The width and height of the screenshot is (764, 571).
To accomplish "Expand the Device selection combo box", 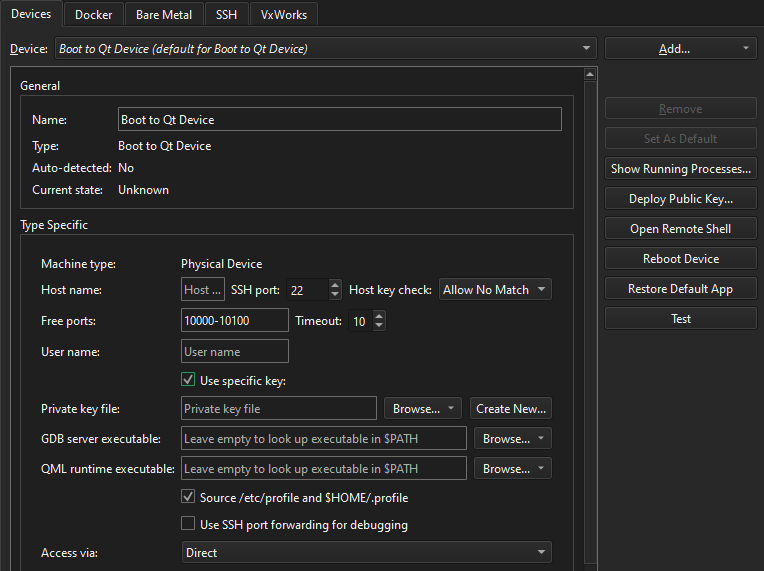I will point(325,48).
